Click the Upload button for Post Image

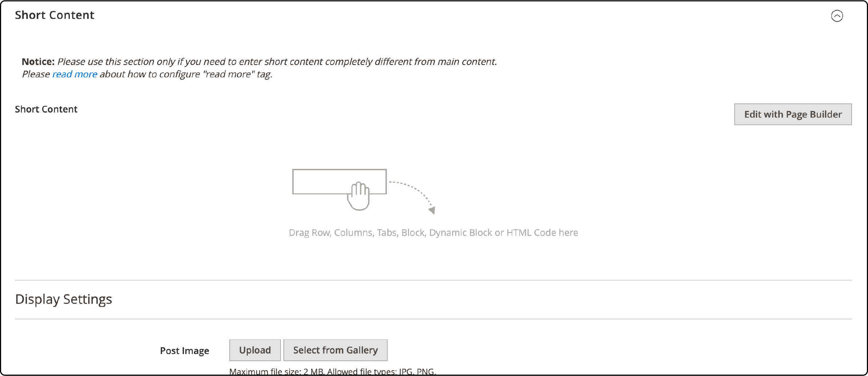255,350
